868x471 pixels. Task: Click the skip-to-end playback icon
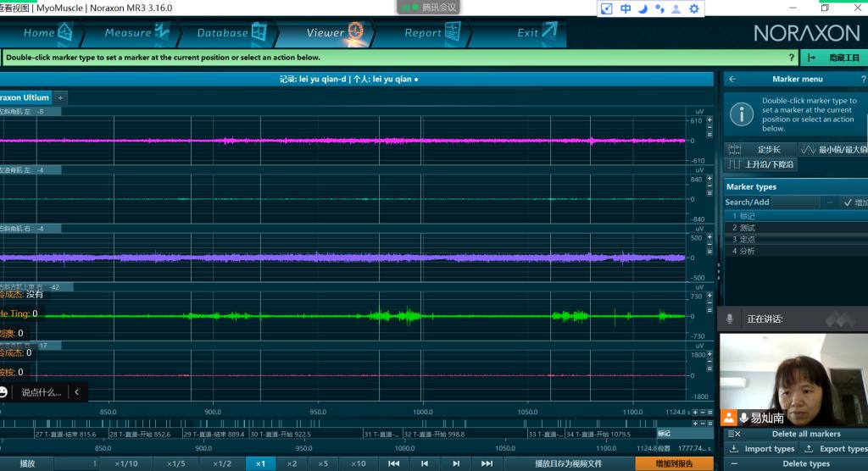click(x=487, y=463)
